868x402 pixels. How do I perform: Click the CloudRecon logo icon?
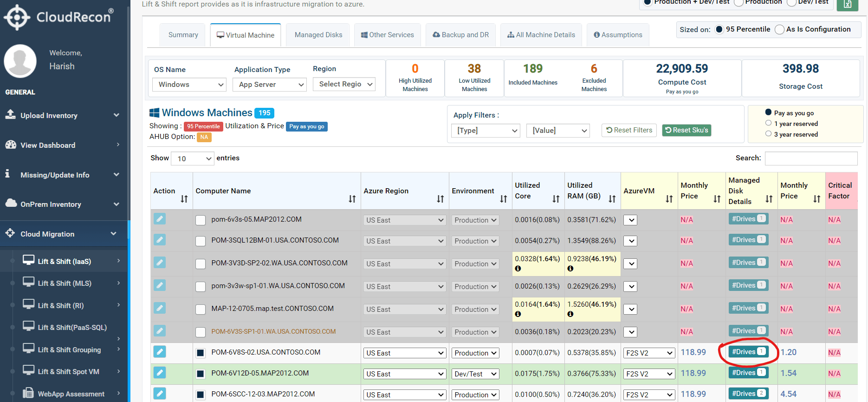point(17,18)
